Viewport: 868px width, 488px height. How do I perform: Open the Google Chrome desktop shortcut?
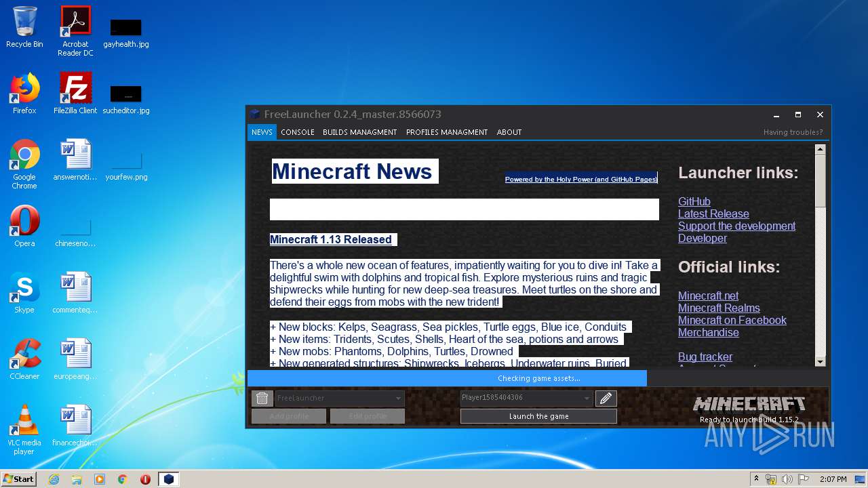click(x=24, y=164)
